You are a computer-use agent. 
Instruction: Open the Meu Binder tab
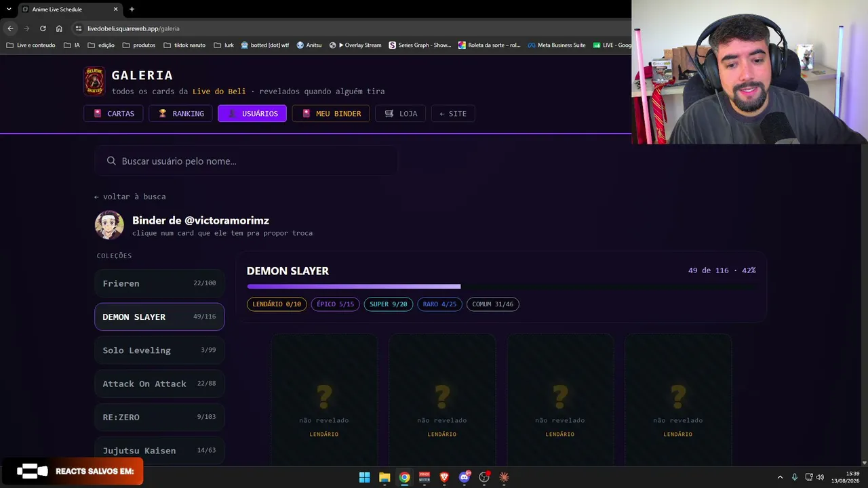tap(331, 114)
